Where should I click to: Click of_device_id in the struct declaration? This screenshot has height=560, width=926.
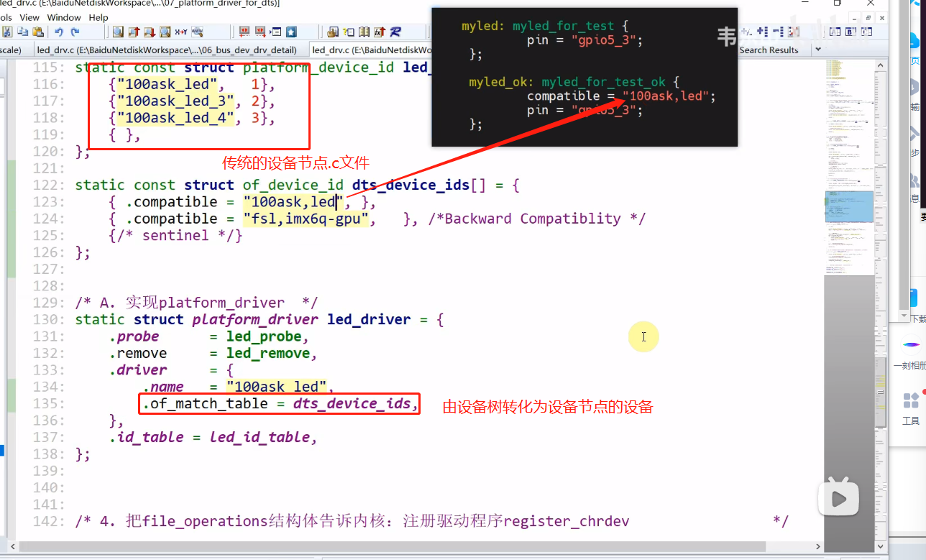coord(293,185)
